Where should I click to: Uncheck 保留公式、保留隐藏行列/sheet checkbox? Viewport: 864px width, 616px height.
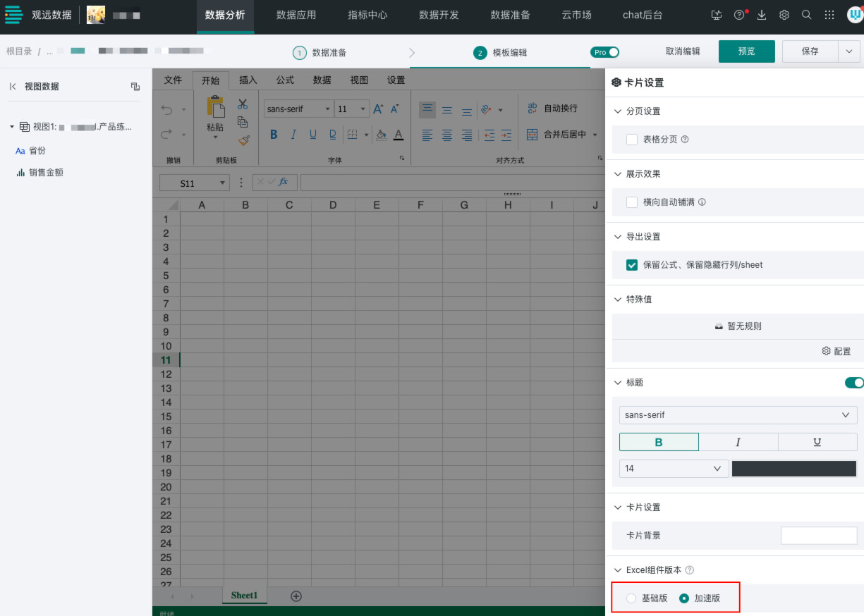pos(632,265)
